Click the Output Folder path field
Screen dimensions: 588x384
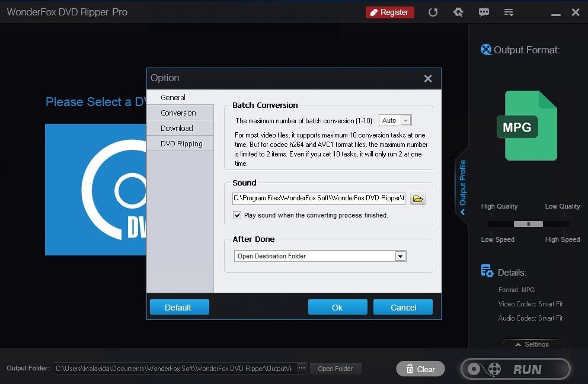coord(175,369)
